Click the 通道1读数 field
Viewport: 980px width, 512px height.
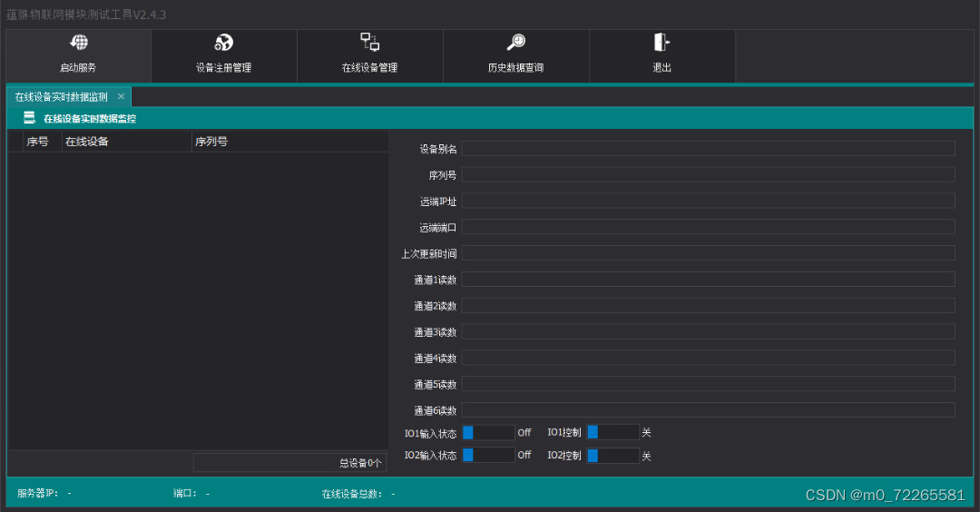(x=708, y=280)
